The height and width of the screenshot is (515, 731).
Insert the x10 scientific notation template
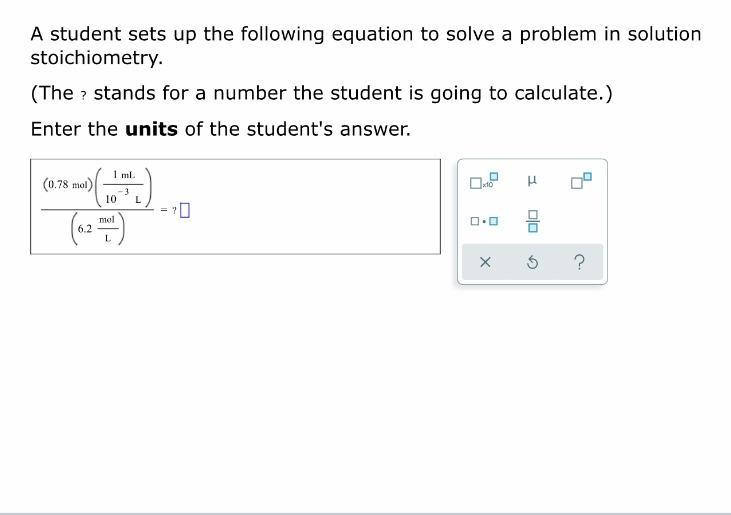point(482,181)
